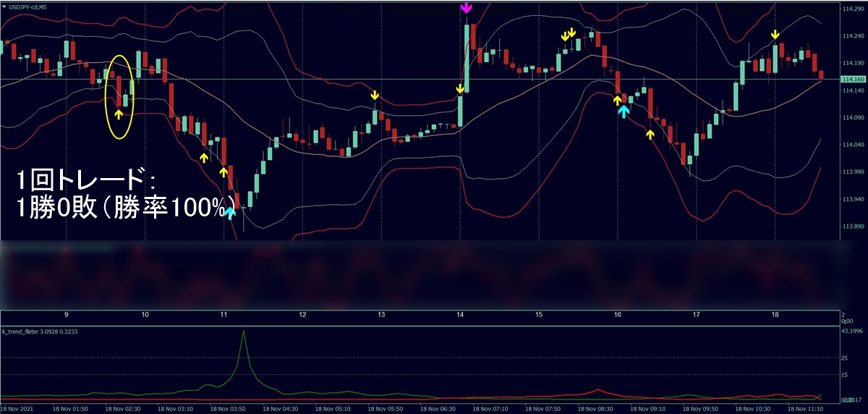Click the current price tag 114.160

[x=853, y=79]
